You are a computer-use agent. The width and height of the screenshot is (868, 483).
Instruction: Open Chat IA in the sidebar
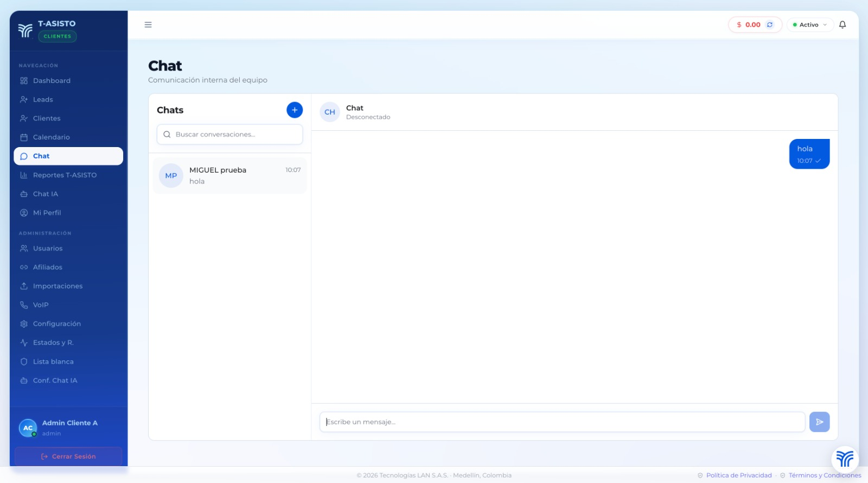(45, 194)
